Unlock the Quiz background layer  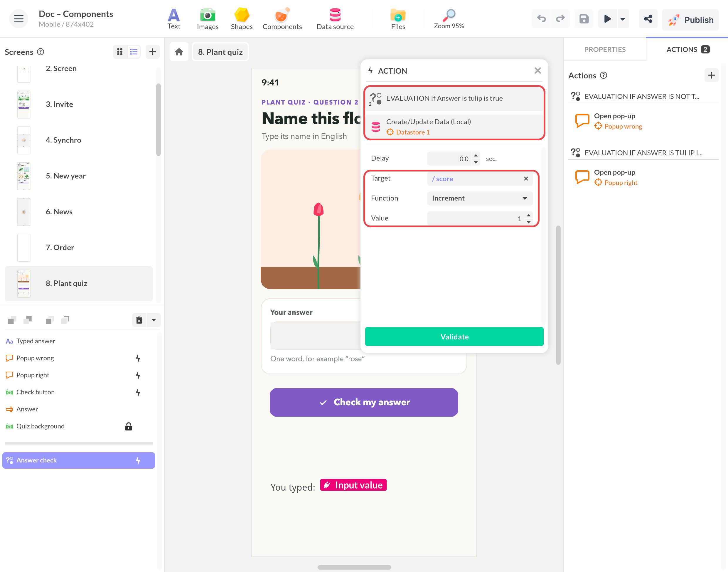129,426
